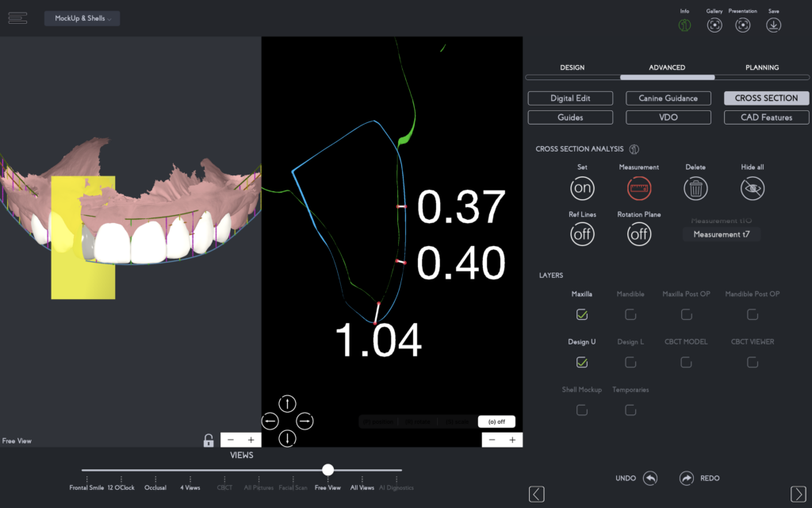Screen dimensions: 812x508
Task: Open Measurement t7 selector
Action: pyautogui.click(x=721, y=234)
